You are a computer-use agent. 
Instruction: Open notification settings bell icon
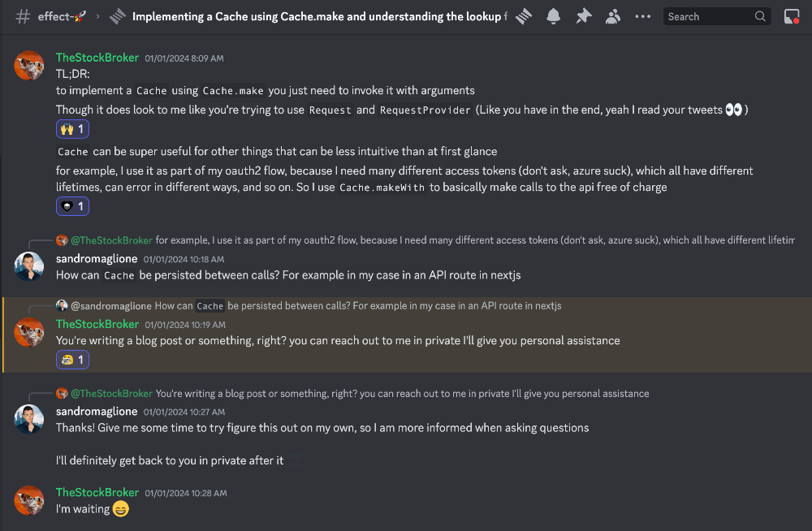[554, 16]
